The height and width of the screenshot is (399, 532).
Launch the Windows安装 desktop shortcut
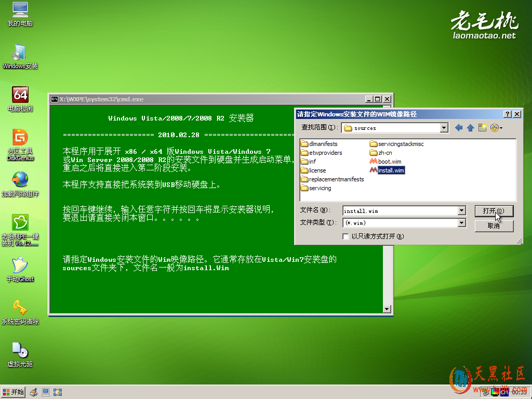pos(20,53)
